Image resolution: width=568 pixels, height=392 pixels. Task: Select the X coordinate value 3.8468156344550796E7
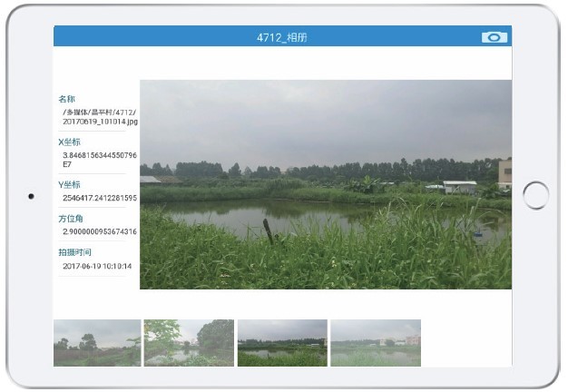coord(100,160)
